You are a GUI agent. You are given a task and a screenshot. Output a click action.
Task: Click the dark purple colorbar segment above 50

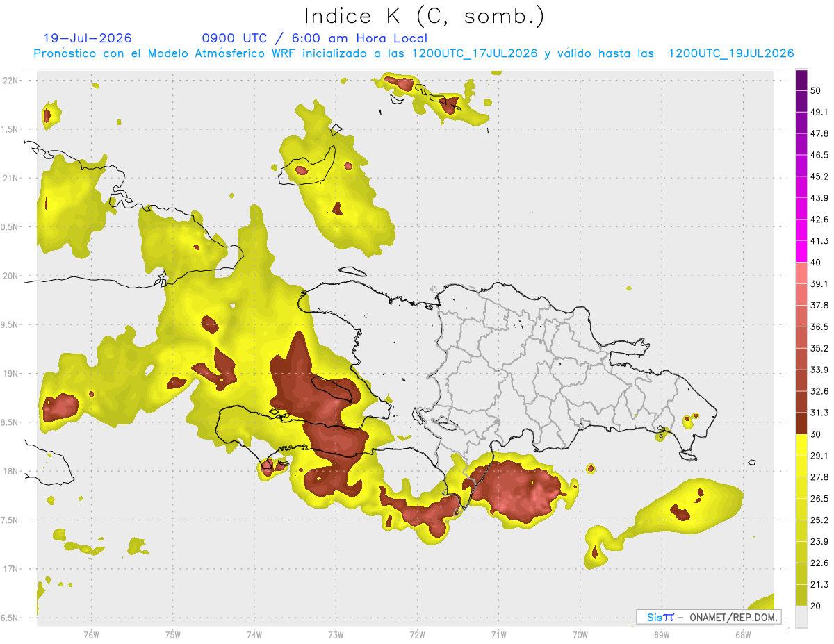[x=801, y=80]
